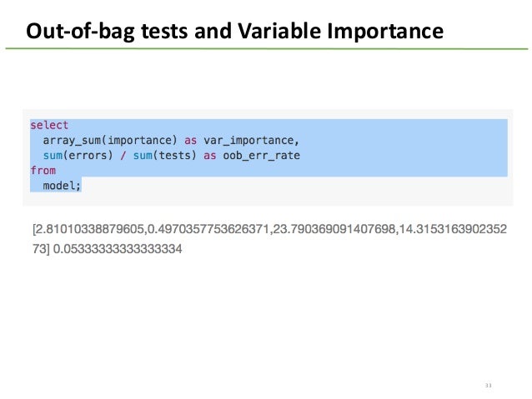The width and height of the screenshot is (532, 399).
Task: Click the 'from' keyword
Action: click(43, 171)
